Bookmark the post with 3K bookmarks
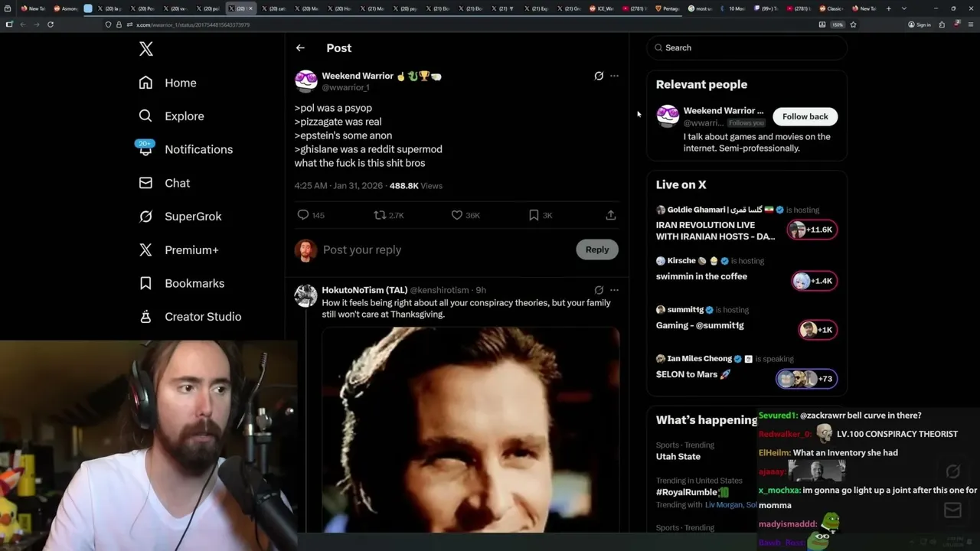980x551 pixels. (534, 215)
